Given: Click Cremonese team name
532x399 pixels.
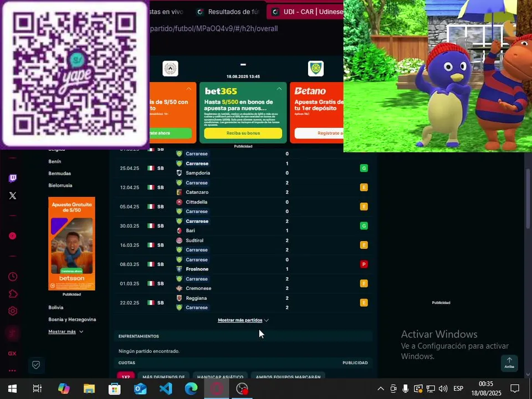Looking at the screenshot, I should click(198, 288).
